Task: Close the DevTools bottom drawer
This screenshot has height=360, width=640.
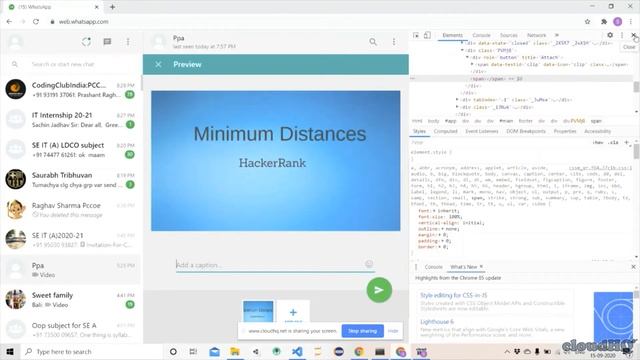Action: (x=633, y=267)
